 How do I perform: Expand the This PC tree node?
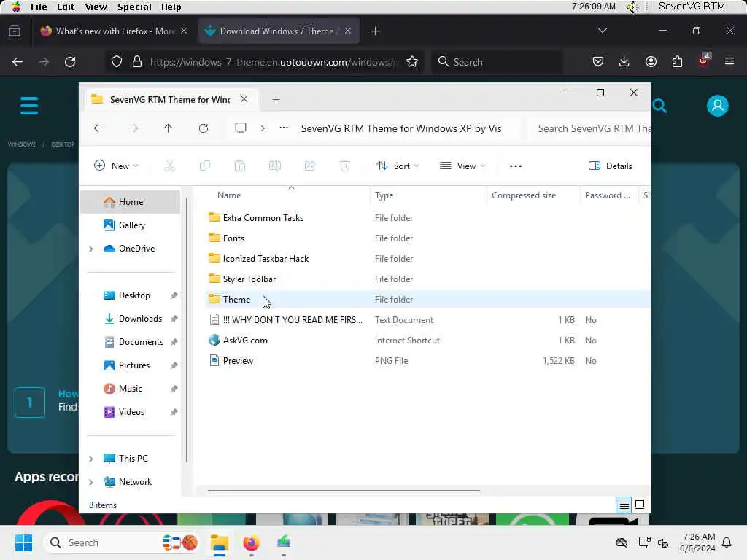click(91, 459)
